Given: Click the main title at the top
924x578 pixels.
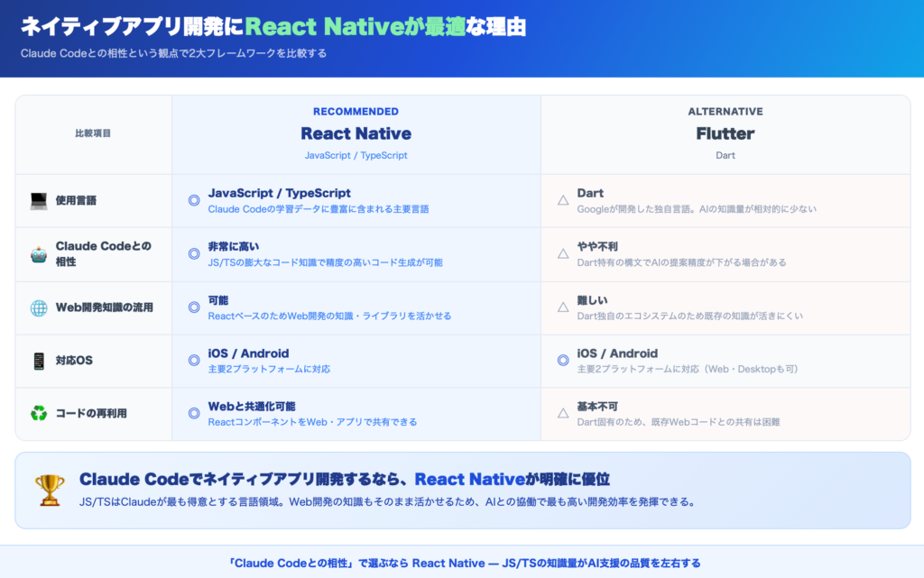Looking at the screenshot, I should 273,27.
